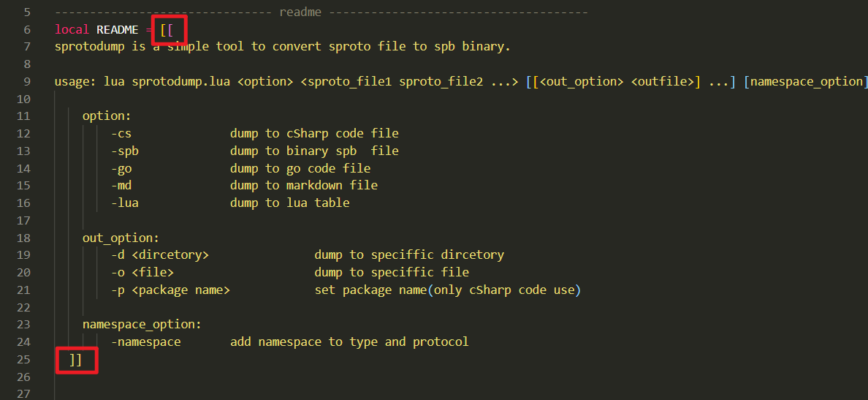The image size is (868, 400).
Task: Click the 'namespace_option:' heading on line 23
Action: click(142, 325)
